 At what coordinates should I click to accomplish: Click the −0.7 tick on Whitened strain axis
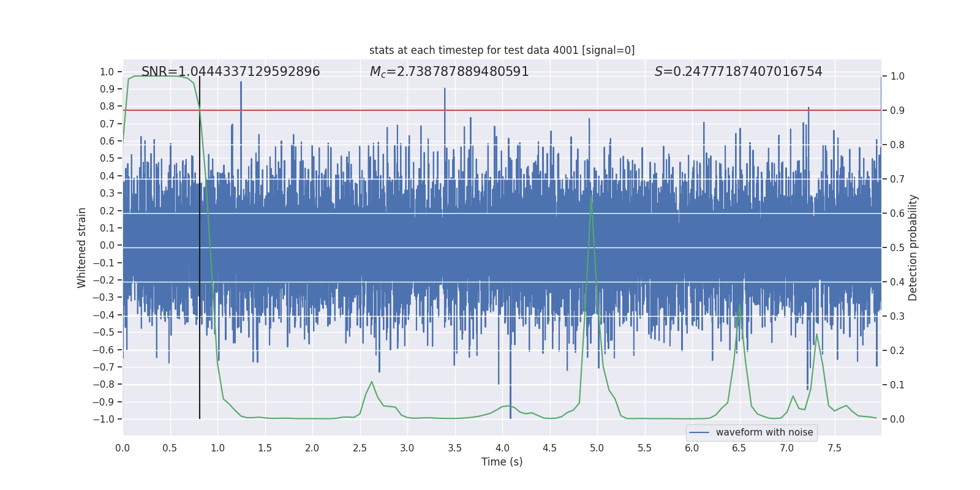(x=104, y=367)
